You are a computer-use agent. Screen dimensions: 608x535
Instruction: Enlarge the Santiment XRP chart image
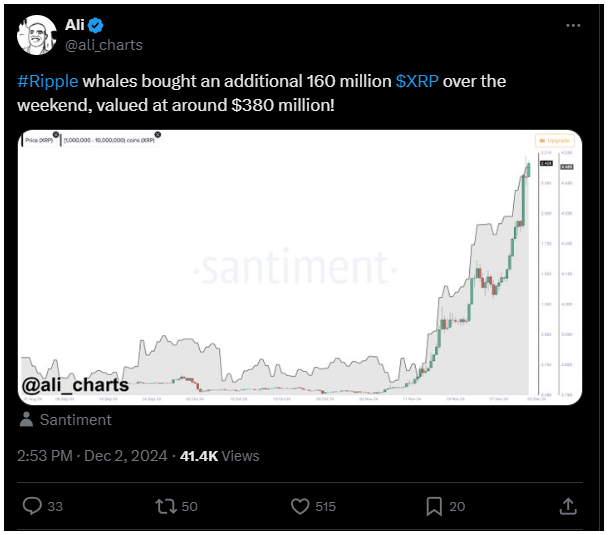(300, 268)
